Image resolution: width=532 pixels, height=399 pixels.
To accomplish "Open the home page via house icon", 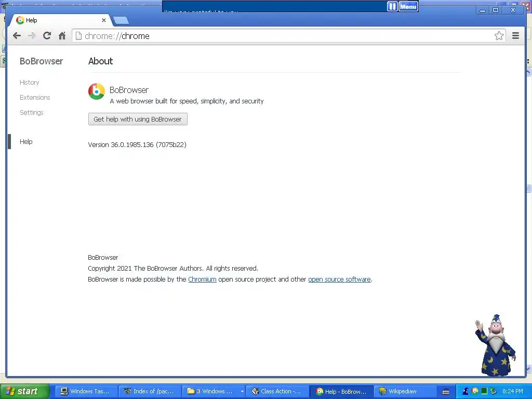I will (62, 36).
